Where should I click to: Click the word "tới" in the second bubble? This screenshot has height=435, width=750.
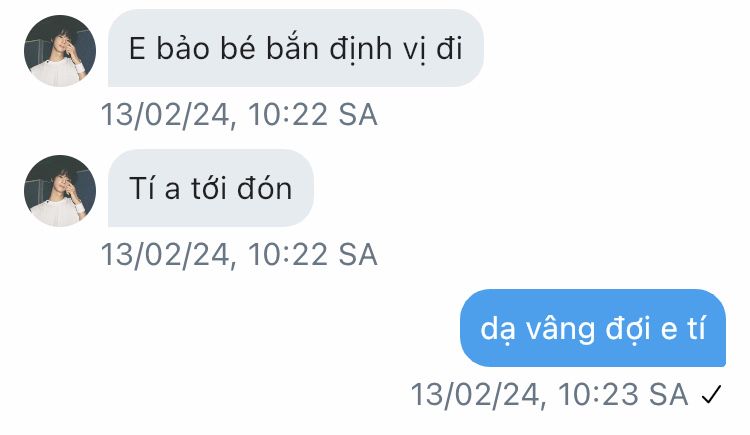[208, 188]
